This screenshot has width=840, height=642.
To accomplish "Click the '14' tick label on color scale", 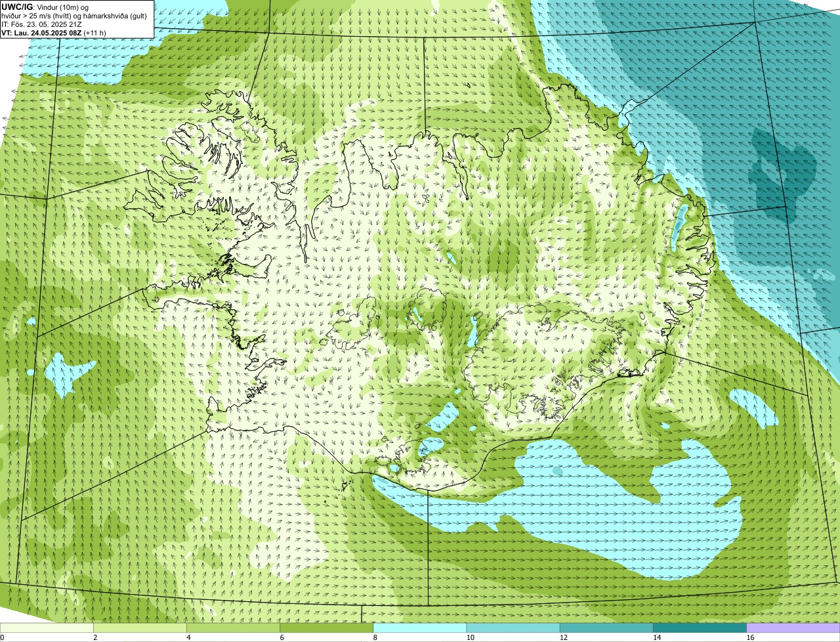I will pyautogui.click(x=656, y=637).
